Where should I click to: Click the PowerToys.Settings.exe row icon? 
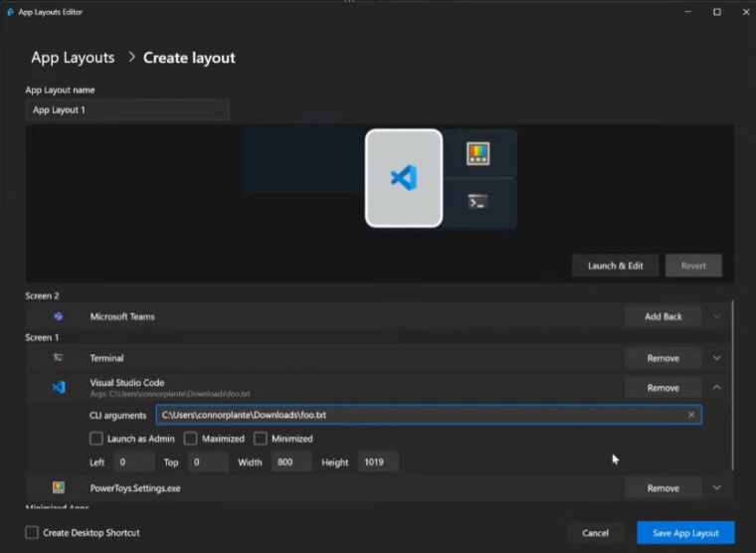coord(59,488)
